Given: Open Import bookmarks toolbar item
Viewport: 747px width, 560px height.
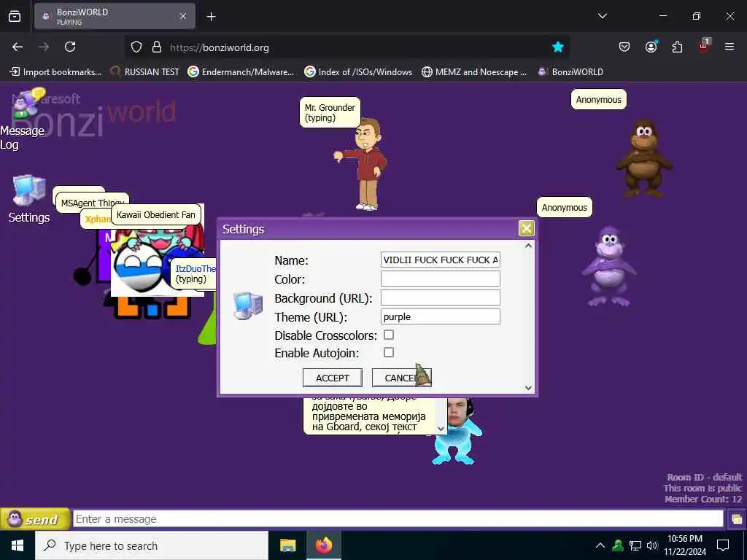Looking at the screenshot, I should [55, 72].
